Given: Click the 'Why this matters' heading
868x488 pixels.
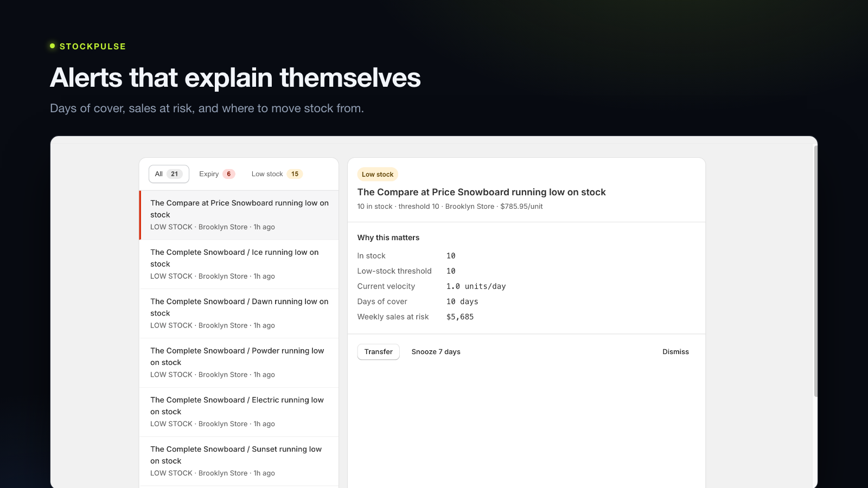Looking at the screenshot, I should coord(388,237).
